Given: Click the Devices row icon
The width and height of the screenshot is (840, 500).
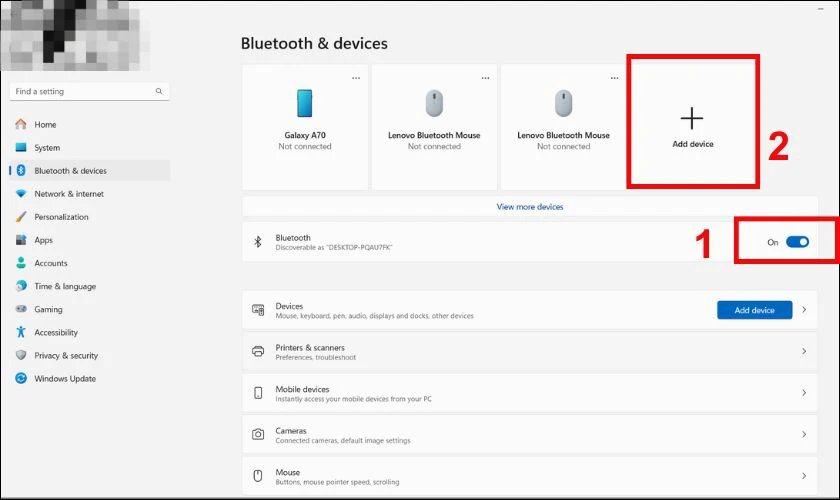Looking at the screenshot, I should coord(258,310).
